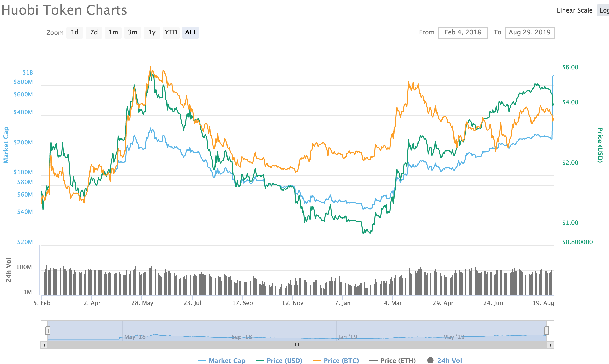Click the $20M market cap axis label
The height and width of the screenshot is (364, 609).
[x=25, y=242]
